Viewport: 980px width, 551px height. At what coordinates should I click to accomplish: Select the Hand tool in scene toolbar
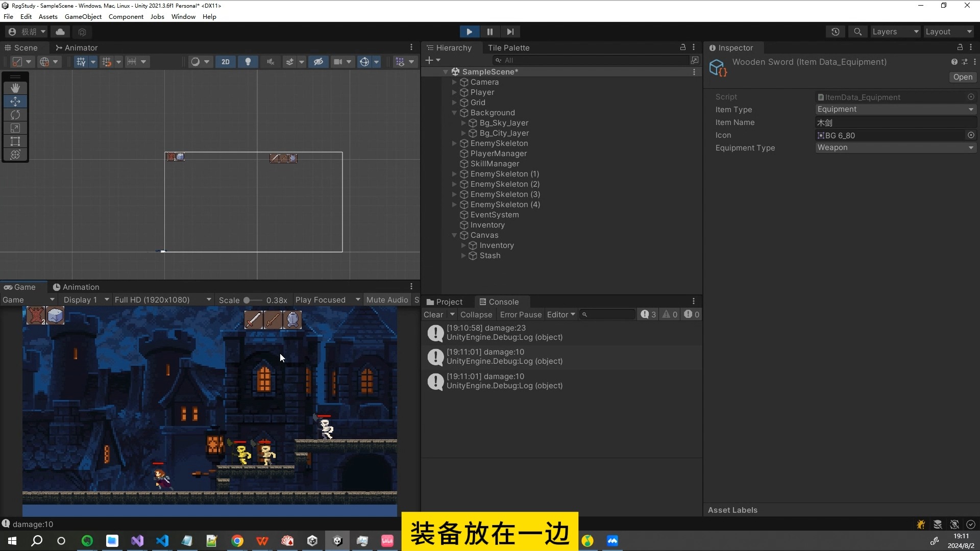[x=15, y=88]
